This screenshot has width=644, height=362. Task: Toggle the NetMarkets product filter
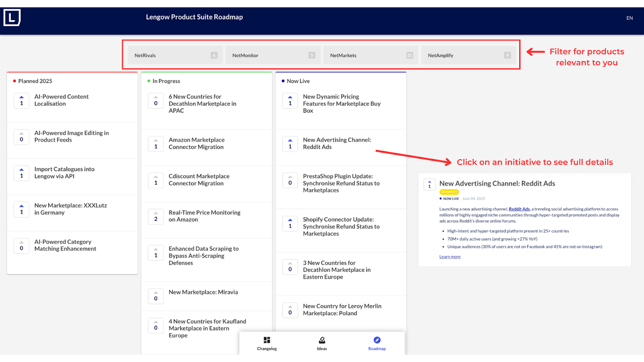(x=371, y=56)
